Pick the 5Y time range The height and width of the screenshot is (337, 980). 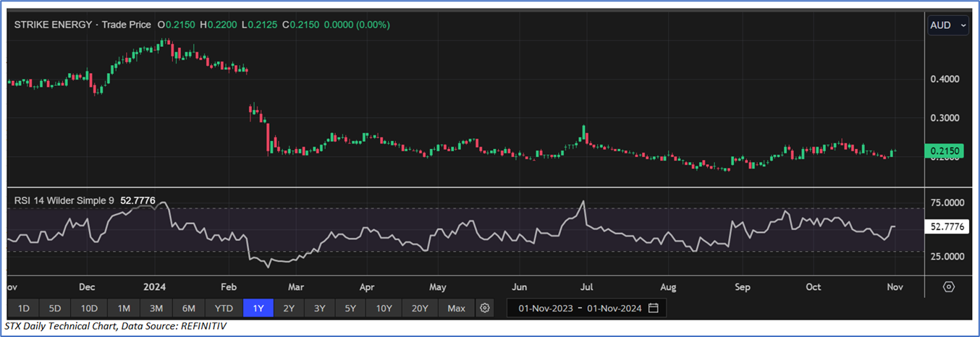(x=350, y=308)
